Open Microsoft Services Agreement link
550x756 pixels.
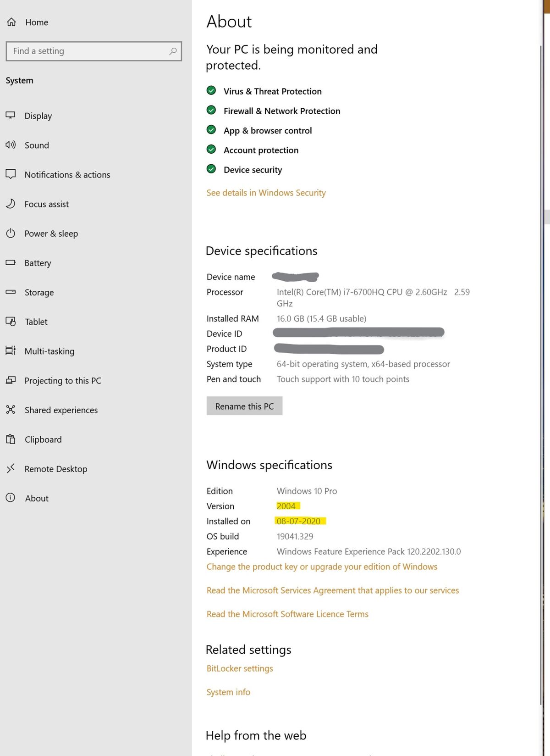click(333, 590)
